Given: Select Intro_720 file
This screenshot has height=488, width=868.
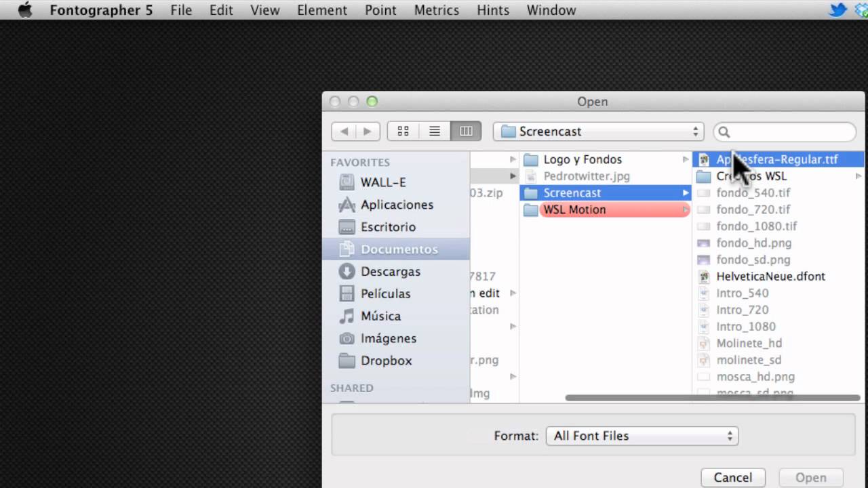Looking at the screenshot, I should [777, 309].
